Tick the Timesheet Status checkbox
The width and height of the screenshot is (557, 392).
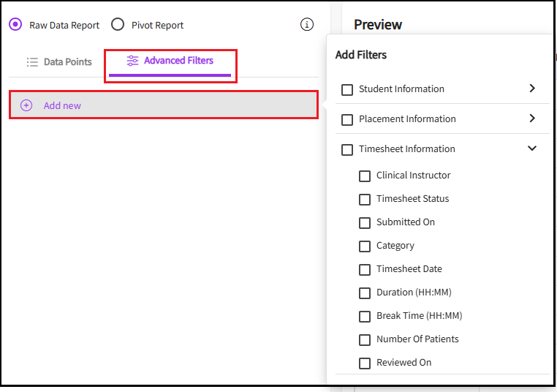coord(365,199)
